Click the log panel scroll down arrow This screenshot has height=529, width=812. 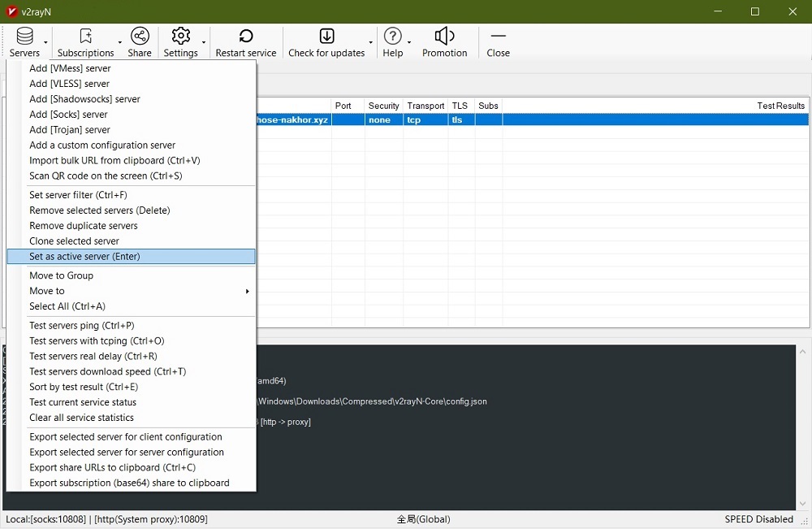click(x=803, y=504)
